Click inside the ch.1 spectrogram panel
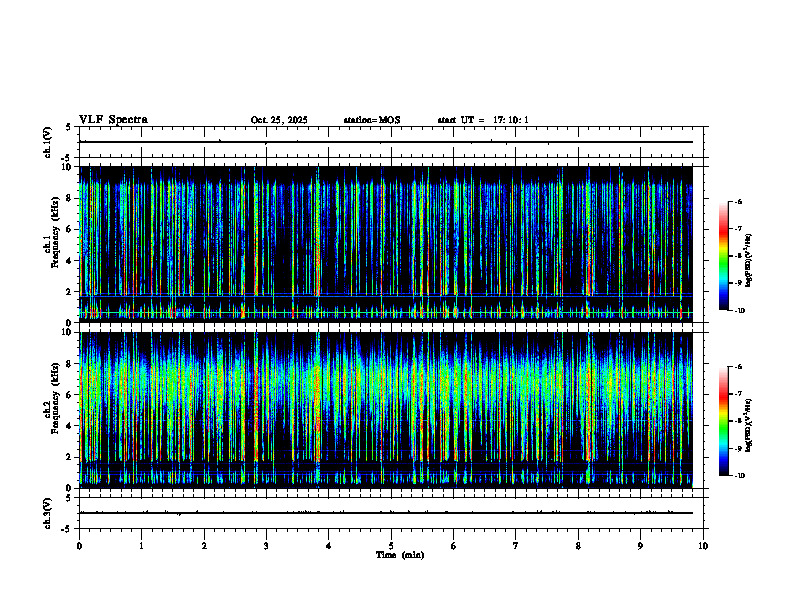 pyautogui.click(x=386, y=244)
